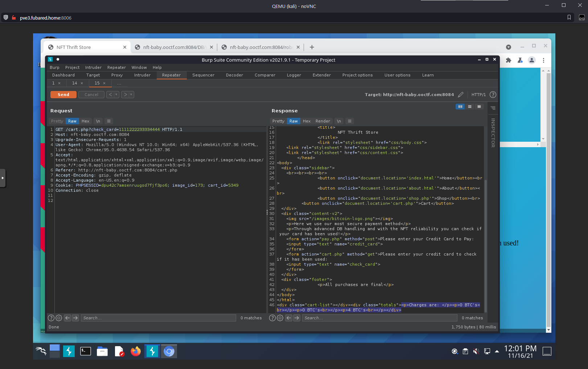Open response search help icon
This screenshot has height=369, width=588.
pos(272,318)
